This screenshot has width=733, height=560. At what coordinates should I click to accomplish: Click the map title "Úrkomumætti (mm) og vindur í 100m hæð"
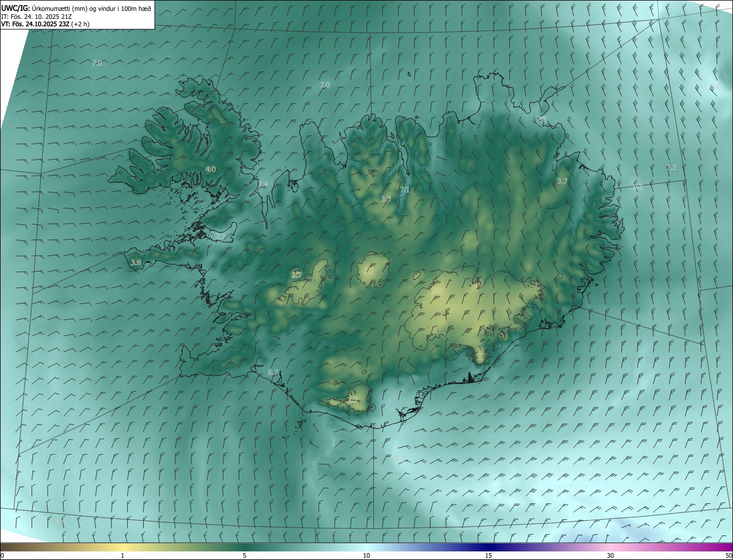tap(92, 8)
